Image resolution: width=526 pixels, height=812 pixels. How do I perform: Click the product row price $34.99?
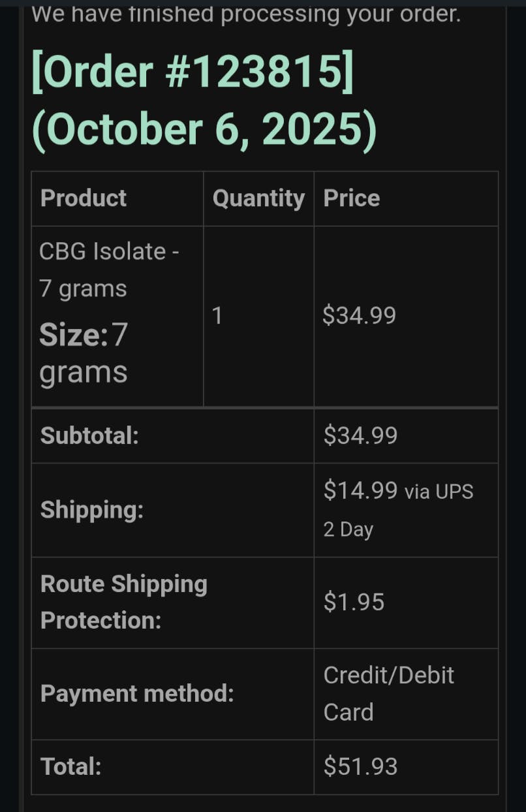click(x=360, y=316)
